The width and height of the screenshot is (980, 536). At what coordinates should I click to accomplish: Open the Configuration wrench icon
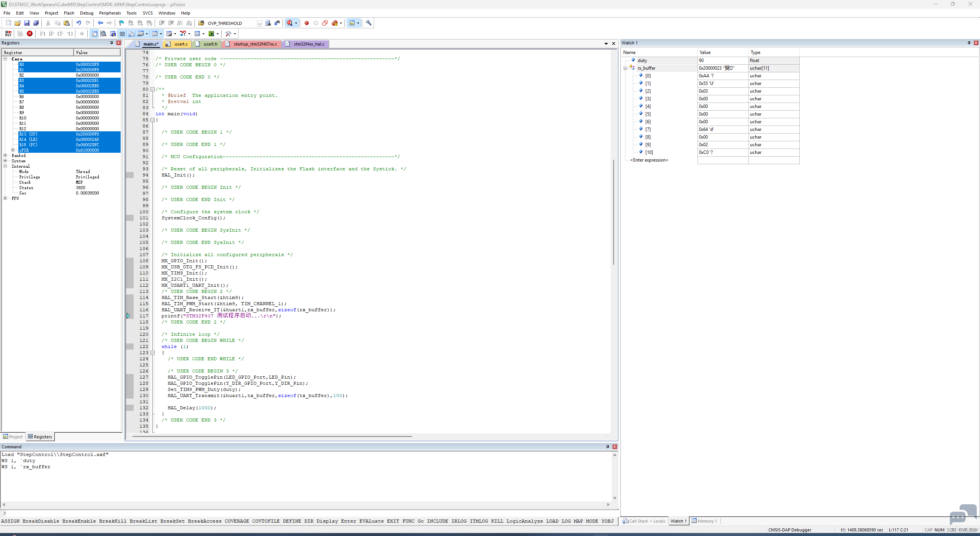tap(368, 23)
